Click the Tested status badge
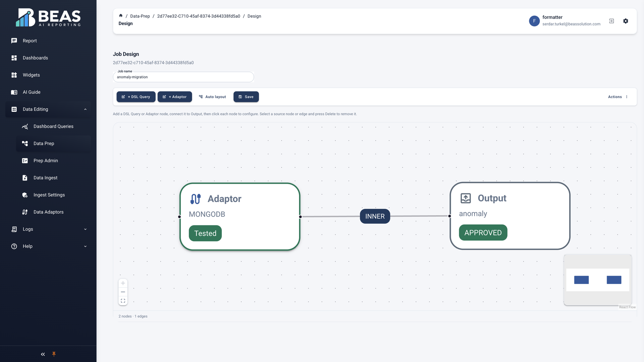644x362 pixels. pos(205,233)
